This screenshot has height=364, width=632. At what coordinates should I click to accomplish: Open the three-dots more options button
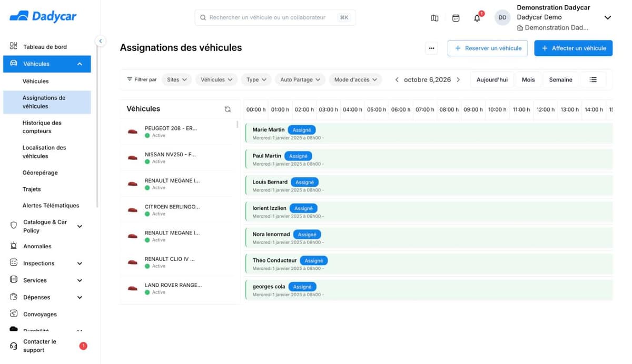pyautogui.click(x=432, y=48)
